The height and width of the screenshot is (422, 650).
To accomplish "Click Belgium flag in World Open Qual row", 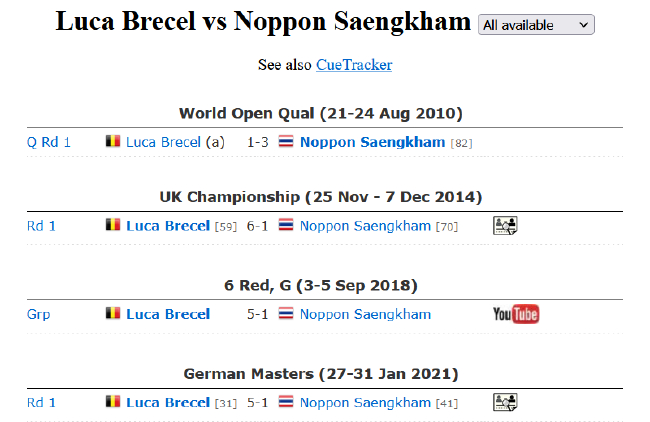I will point(113,142).
